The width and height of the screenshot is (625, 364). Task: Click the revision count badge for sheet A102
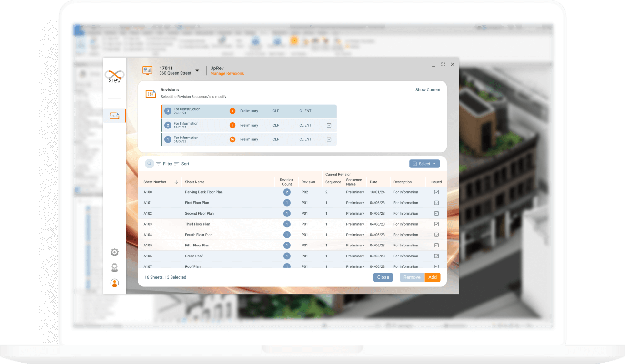(287, 213)
